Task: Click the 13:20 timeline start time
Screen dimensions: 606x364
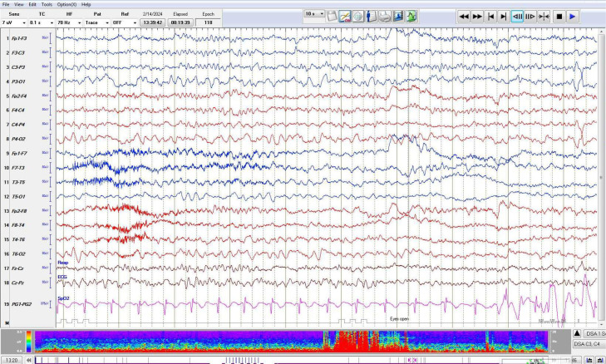Action: [11, 360]
